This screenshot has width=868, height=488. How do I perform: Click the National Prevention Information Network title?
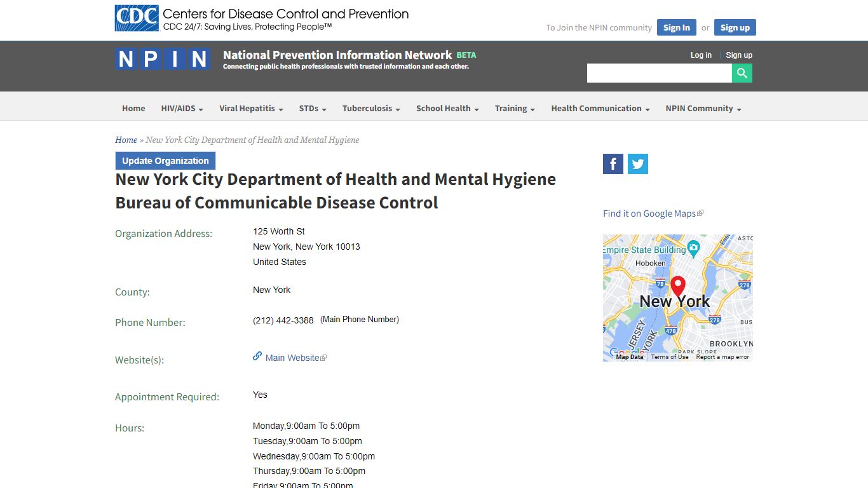tap(337, 55)
